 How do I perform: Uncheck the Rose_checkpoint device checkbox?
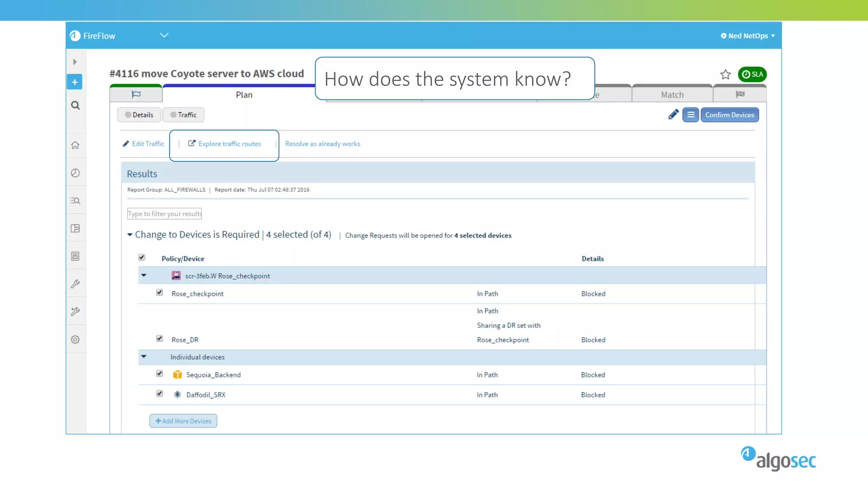(159, 293)
